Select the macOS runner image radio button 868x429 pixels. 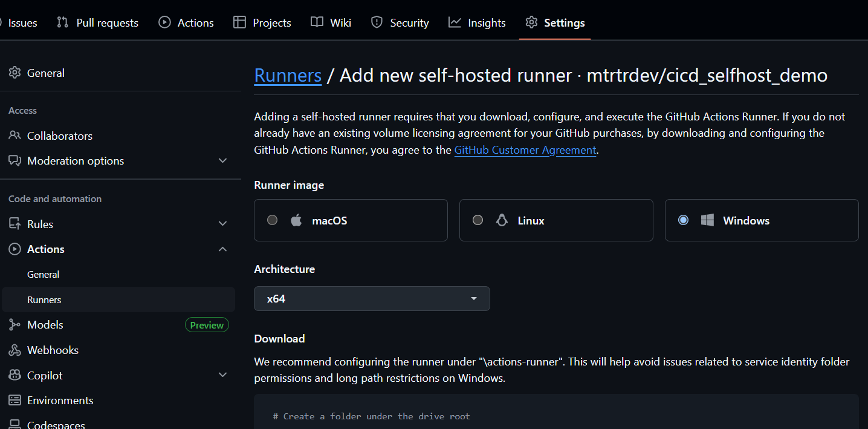(272, 220)
